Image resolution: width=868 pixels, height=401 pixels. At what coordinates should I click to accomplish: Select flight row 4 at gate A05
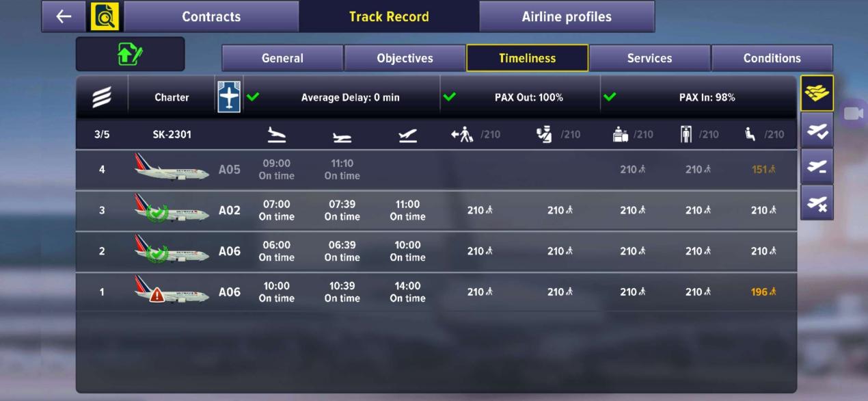coord(436,170)
